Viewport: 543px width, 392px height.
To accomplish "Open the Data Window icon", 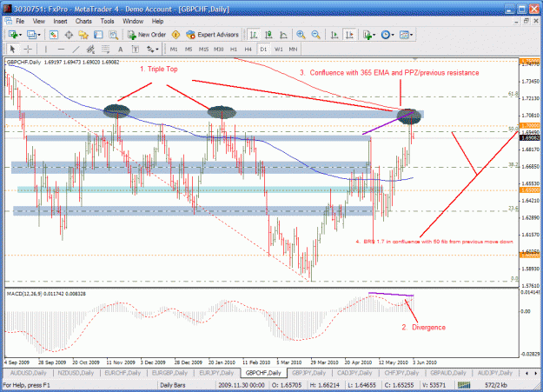I will (69, 35).
